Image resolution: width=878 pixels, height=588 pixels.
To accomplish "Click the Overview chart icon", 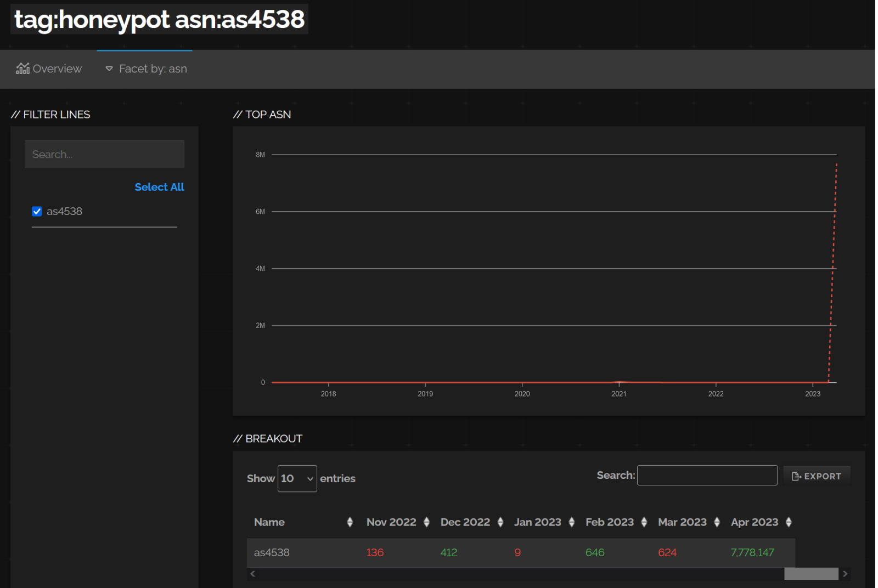I will (22, 69).
